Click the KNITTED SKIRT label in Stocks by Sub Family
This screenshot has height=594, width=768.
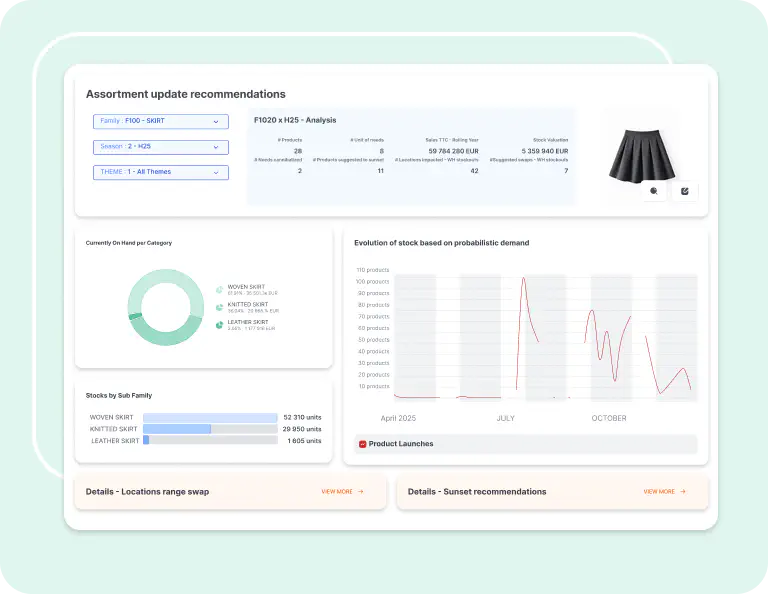point(111,429)
